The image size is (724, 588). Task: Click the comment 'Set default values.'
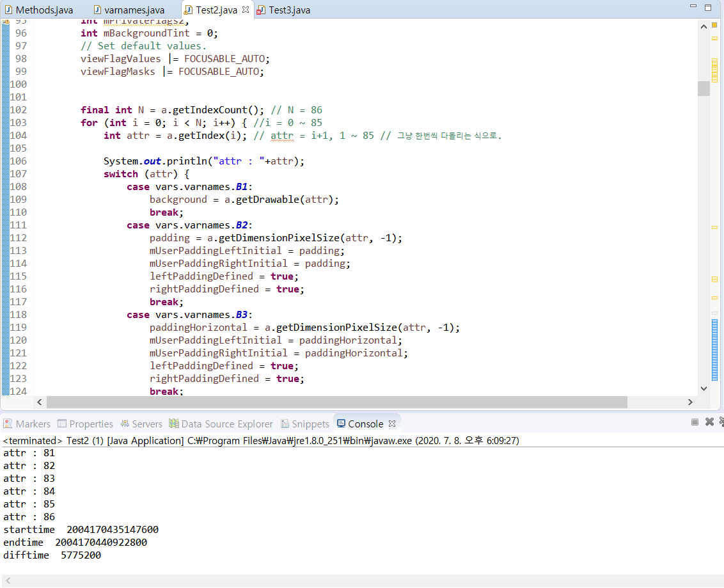tap(143, 46)
